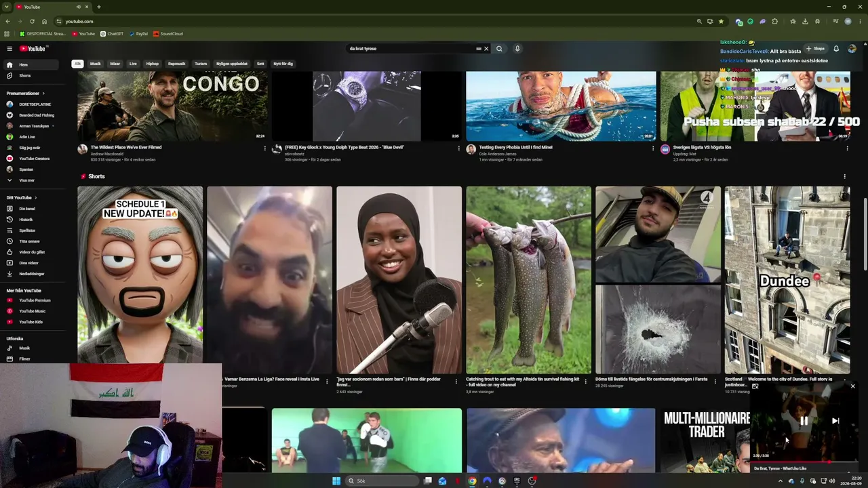Expand the Prenumerationer section

click(26, 94)
